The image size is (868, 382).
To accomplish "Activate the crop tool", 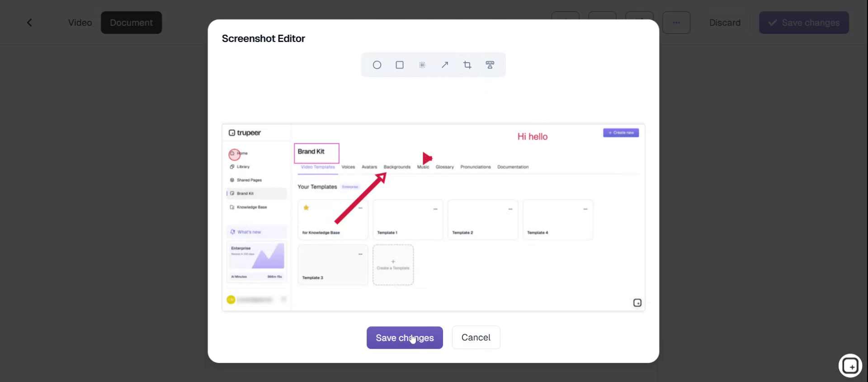I will [x=467, y=65].
